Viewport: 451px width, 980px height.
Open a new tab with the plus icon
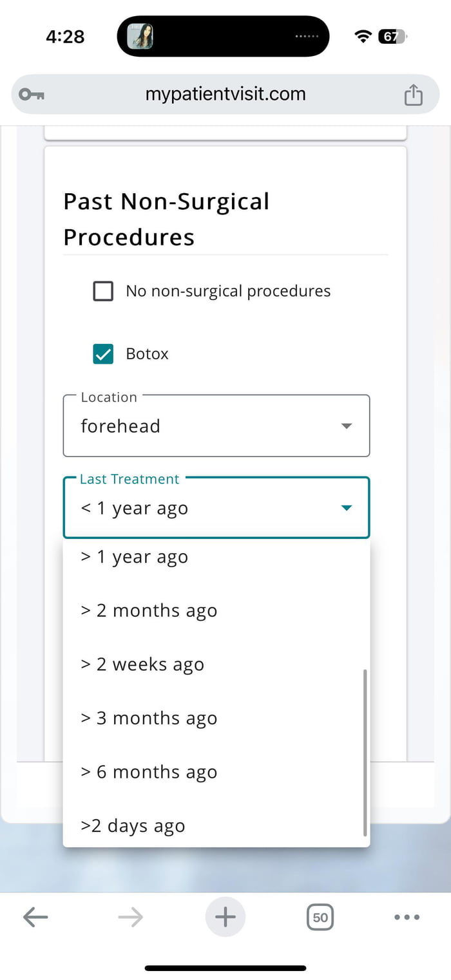pyautogui.click(x=225, y=916)
